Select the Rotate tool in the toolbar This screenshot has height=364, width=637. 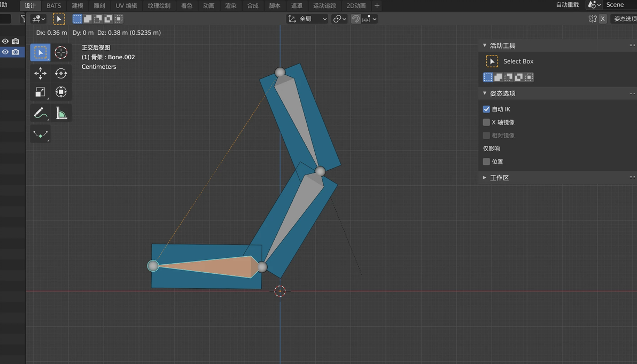click(61, 74)
